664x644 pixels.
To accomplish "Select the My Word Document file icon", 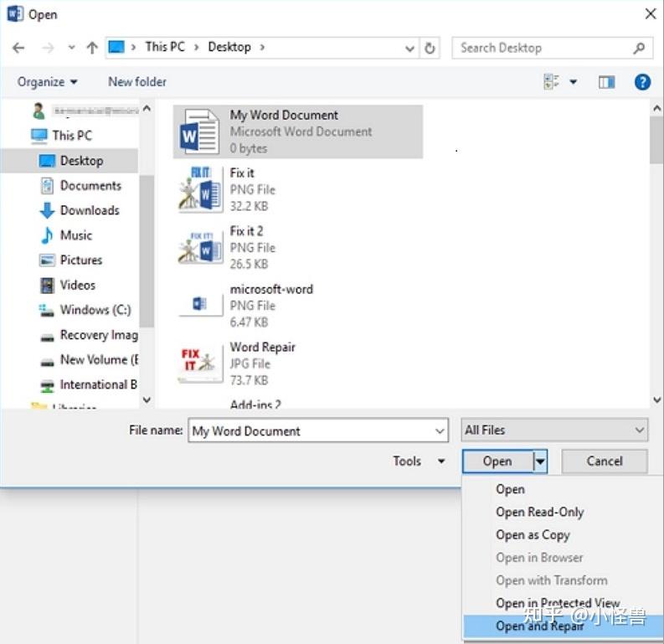I will 199,131.
